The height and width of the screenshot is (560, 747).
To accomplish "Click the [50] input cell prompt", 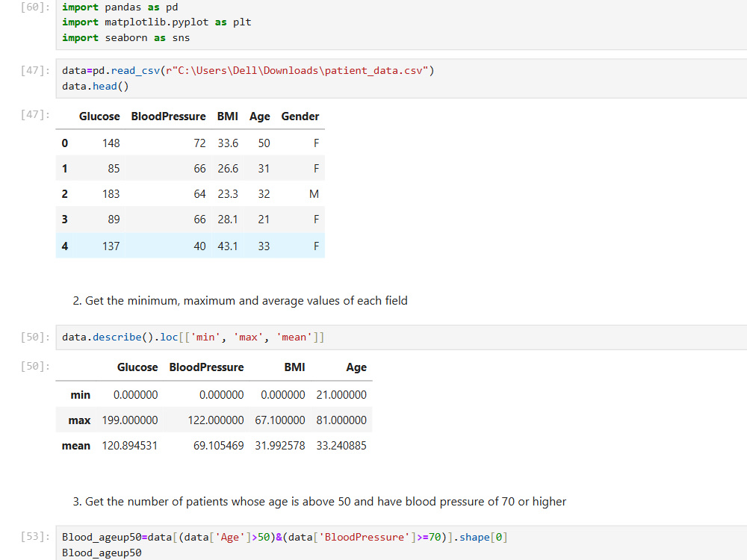I will (35, 337).
